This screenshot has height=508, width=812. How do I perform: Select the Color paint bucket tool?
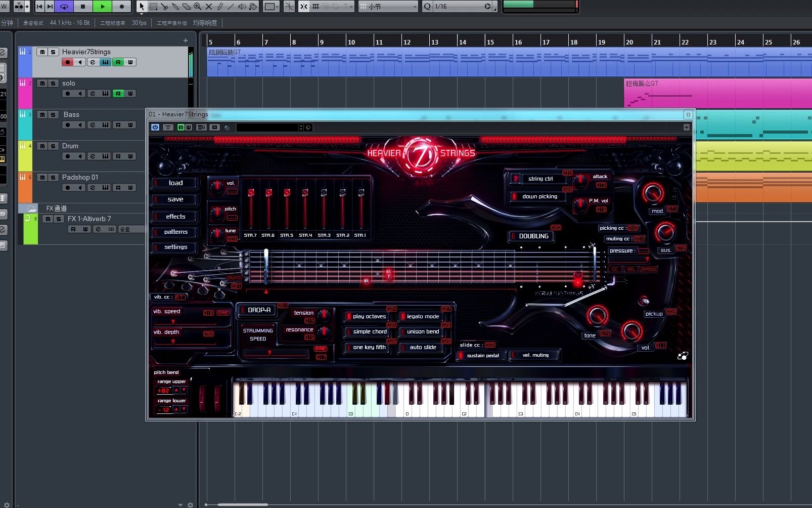pos(253,6)
